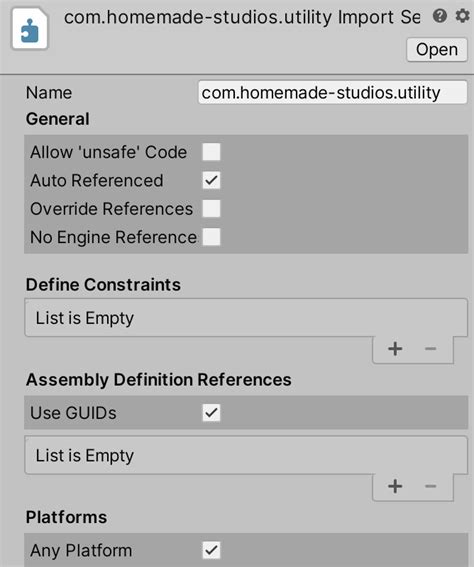
Task: Uncheck the Use GUIDs checkbox
Action: click(x=212, y=413)
